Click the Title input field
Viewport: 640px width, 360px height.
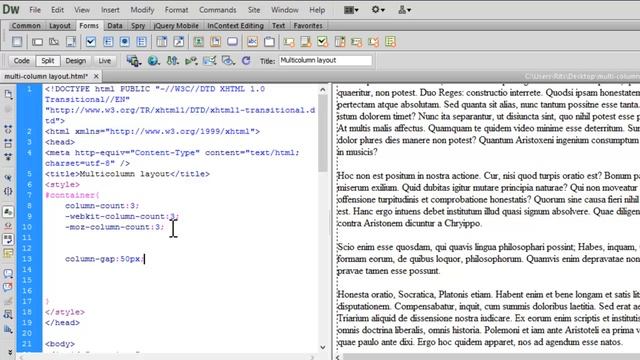(325, 60)
